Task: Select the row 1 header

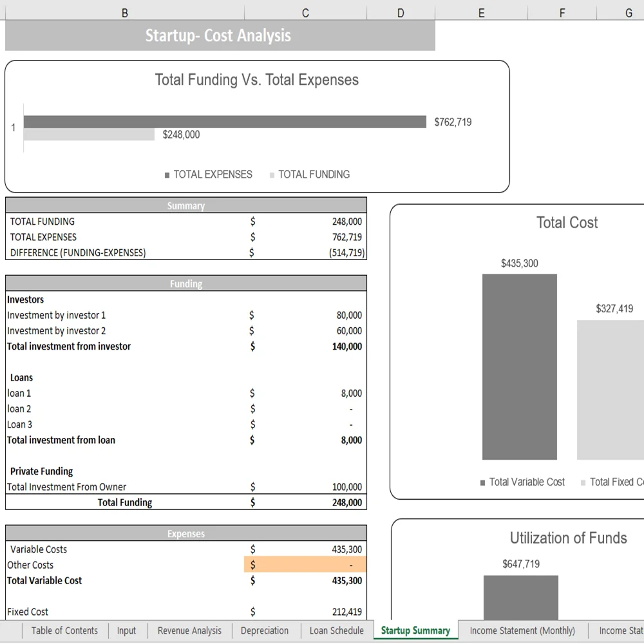Action: coord(13,128)
